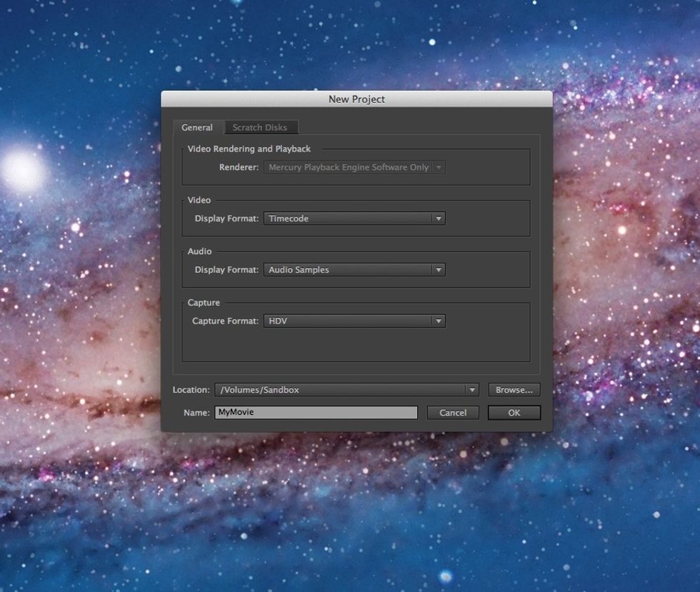The image size is (700, 592).
Task: Click the Name field containing MyMovie
Action: 316,413
